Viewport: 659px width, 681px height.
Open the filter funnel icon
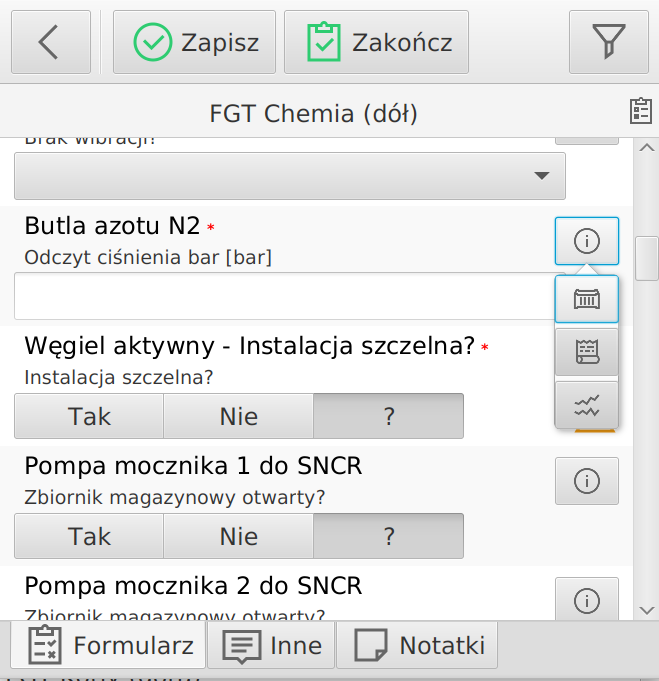click(609, 42)
